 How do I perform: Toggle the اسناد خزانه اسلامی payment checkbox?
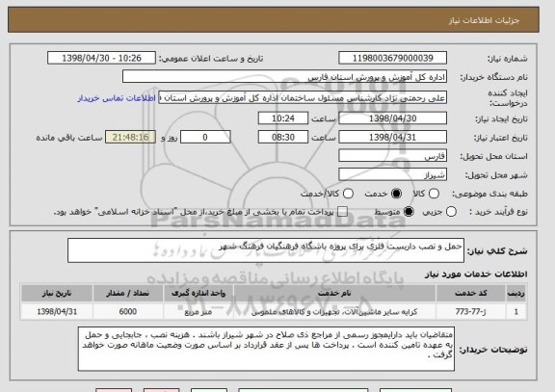342,212
